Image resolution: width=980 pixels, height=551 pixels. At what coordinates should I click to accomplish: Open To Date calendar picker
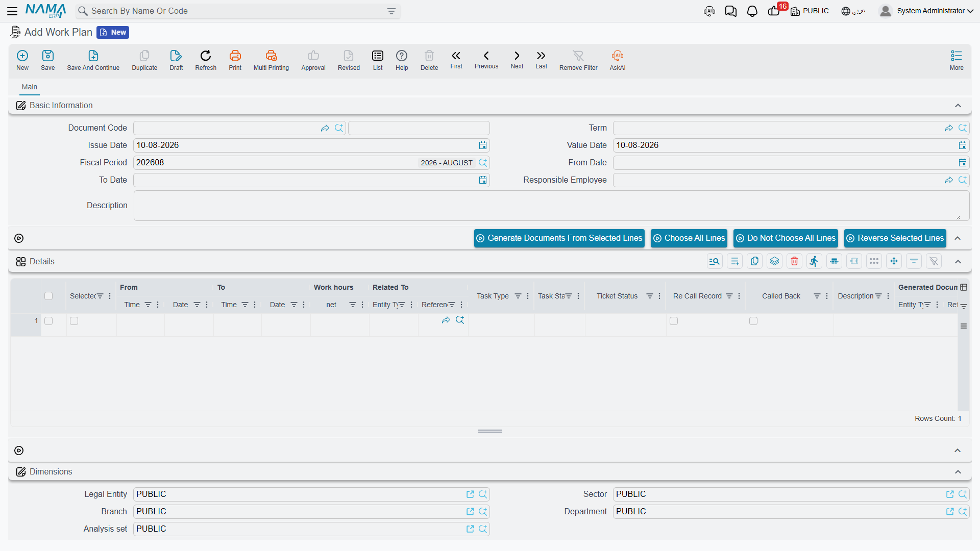point(483,180)
